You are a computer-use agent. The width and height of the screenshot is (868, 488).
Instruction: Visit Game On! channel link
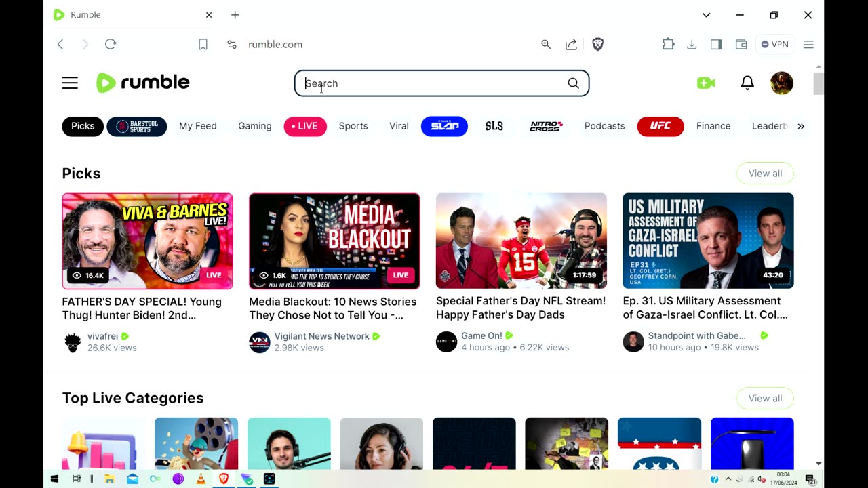pyautogui.click(x=481, y=335)
